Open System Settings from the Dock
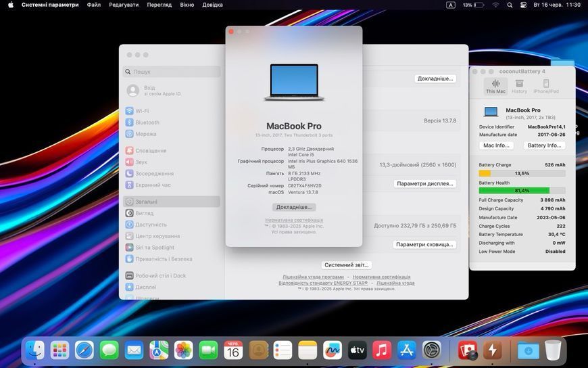 [x=432, y=350]
